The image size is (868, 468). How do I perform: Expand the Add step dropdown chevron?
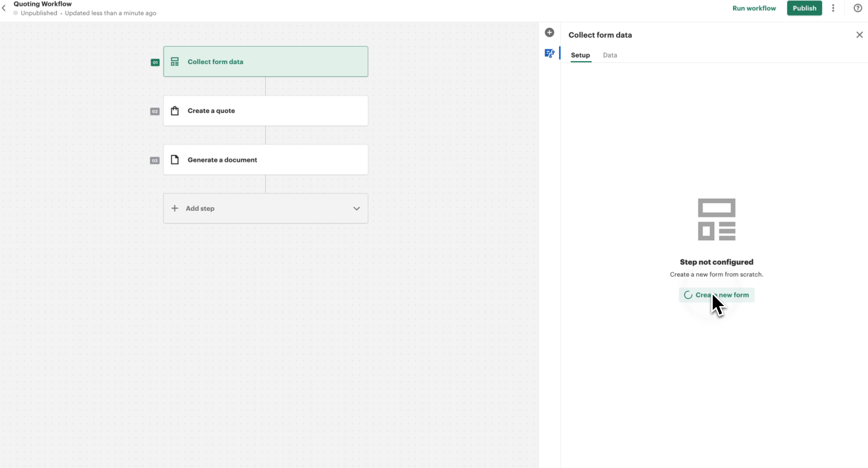coord(356,208)
